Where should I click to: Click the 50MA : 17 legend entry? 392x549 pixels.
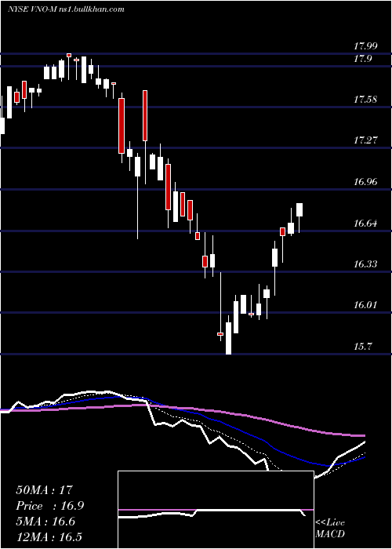(44, 490)
